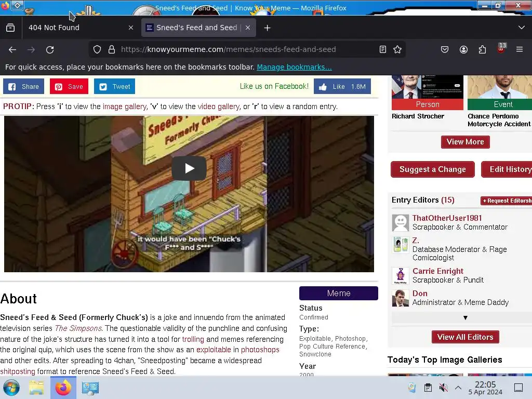Play the Sneed's Feed and Seed video
Screen dimensions: 532x399
189,168
